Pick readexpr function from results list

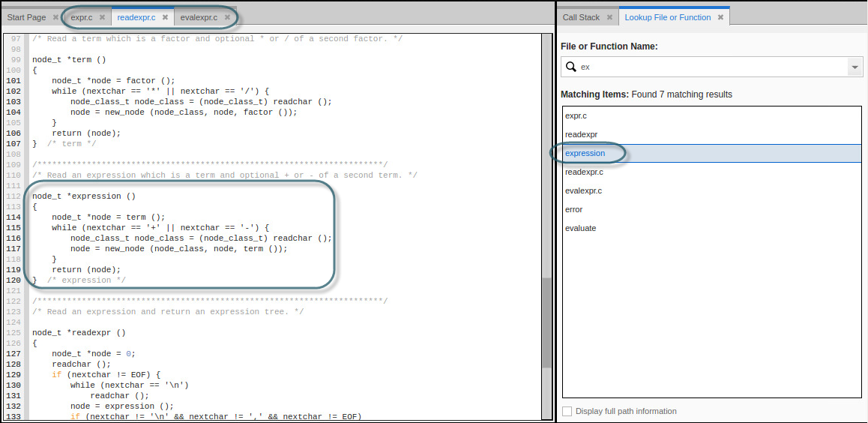[x=581, y=135]
